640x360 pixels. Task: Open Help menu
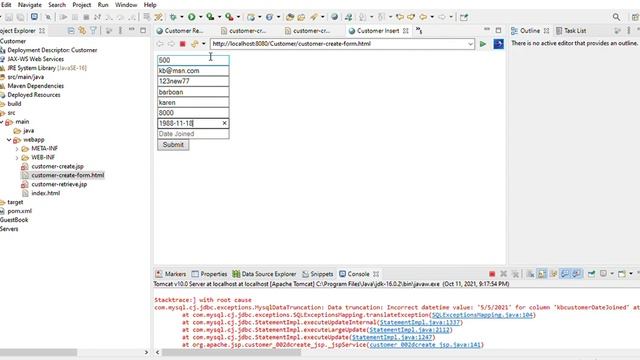click(150, 5)
